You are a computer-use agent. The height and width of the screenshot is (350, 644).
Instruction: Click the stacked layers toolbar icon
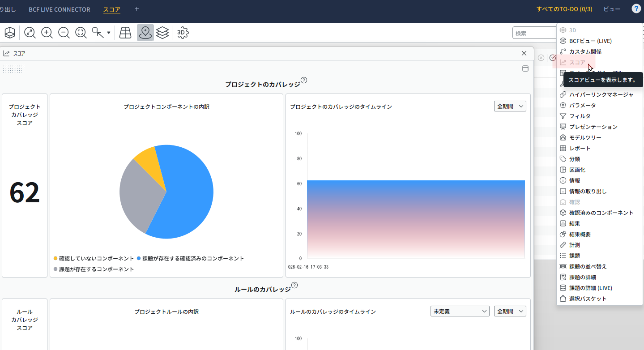point(162,33)
